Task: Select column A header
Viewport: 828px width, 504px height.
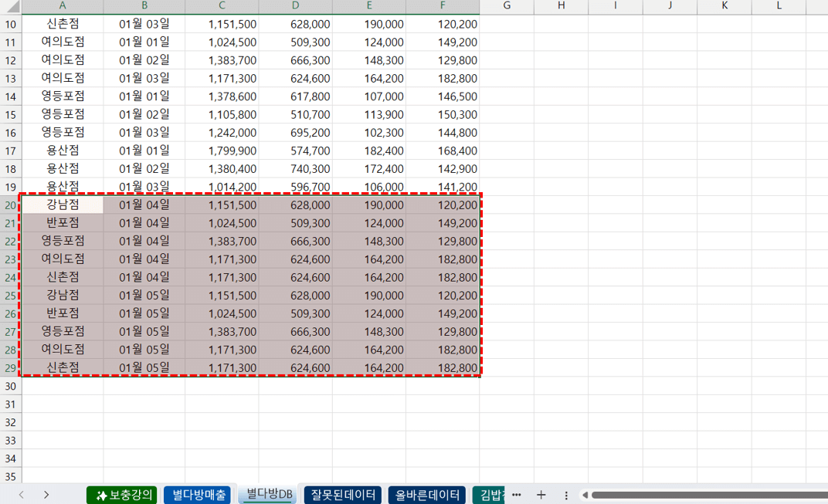Action: 63,6
